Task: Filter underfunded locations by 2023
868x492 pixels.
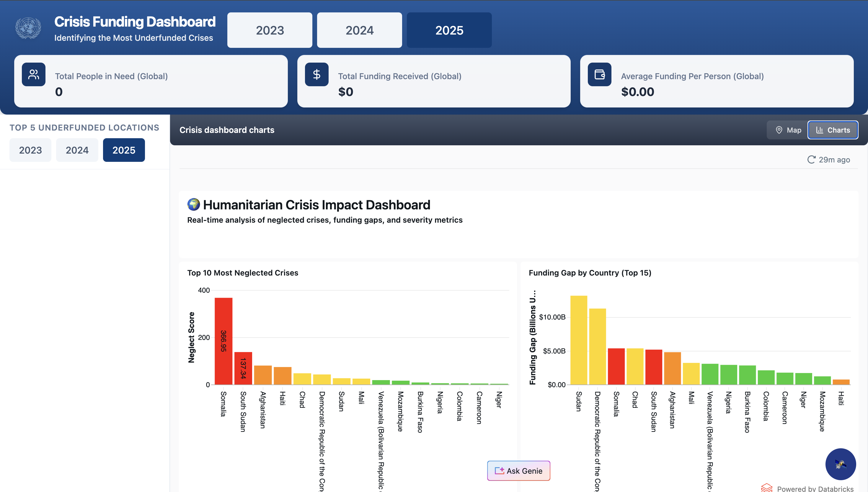Action: 30,150
